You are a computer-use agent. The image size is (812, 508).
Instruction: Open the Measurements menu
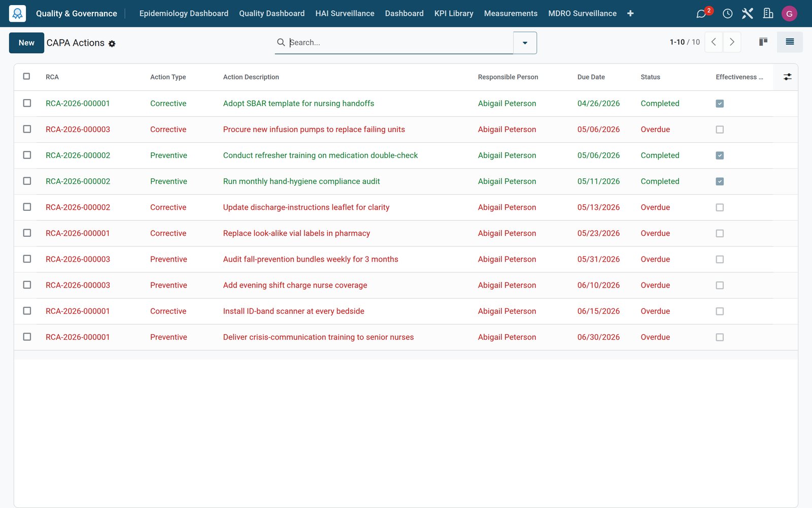tap(511, 14)
